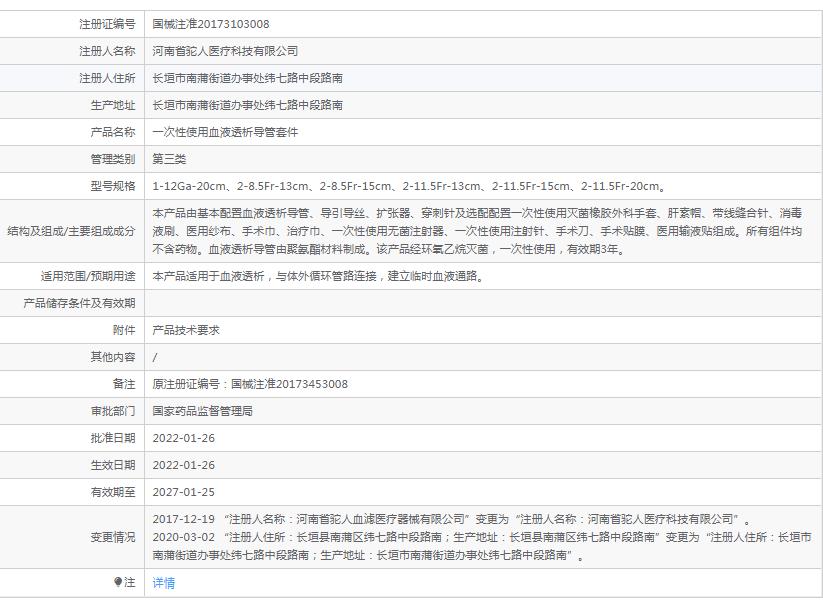This screenshot has height=602, width=823.
Task: Click the 管理类别 label
Action: [x=113, y=159]
